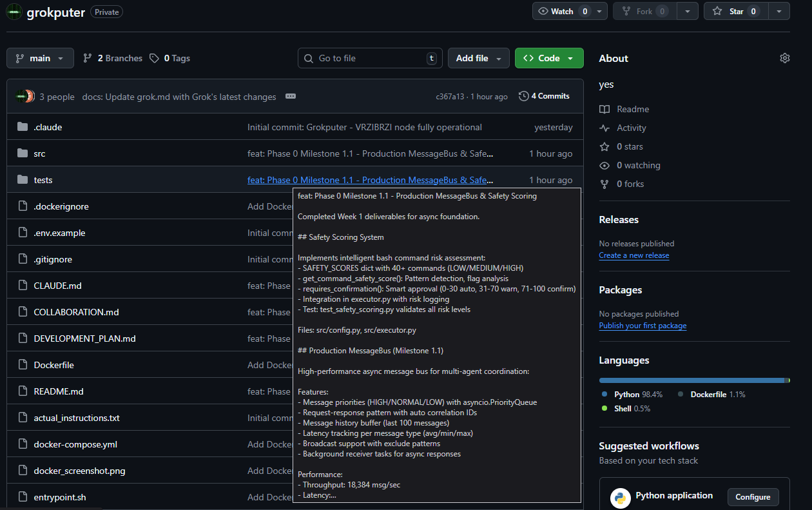Open the 0 stars link
812x510 pixels.
621,146
